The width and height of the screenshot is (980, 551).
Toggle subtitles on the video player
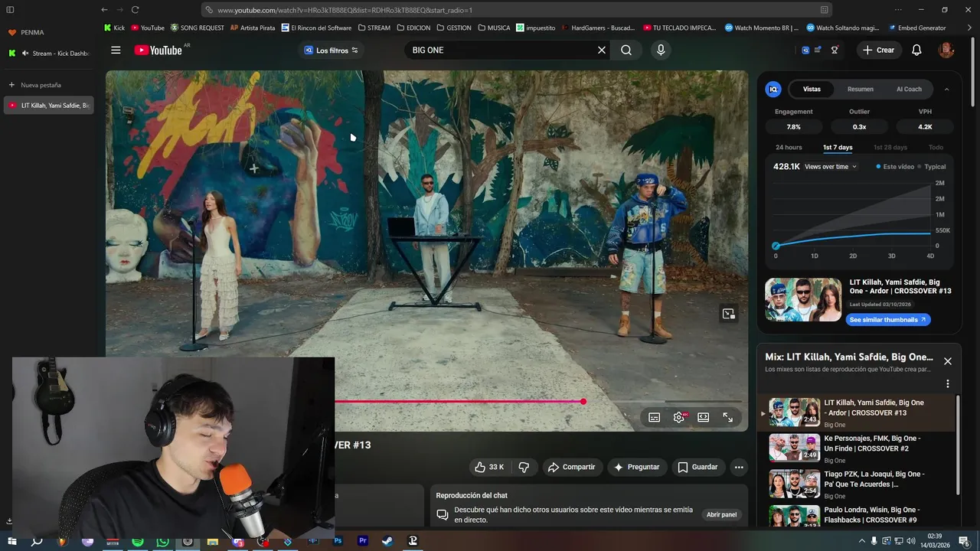(655, 417)
